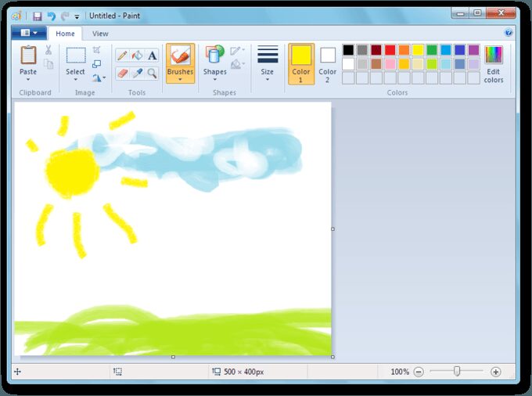Activate the Color 1 selector

301,63
